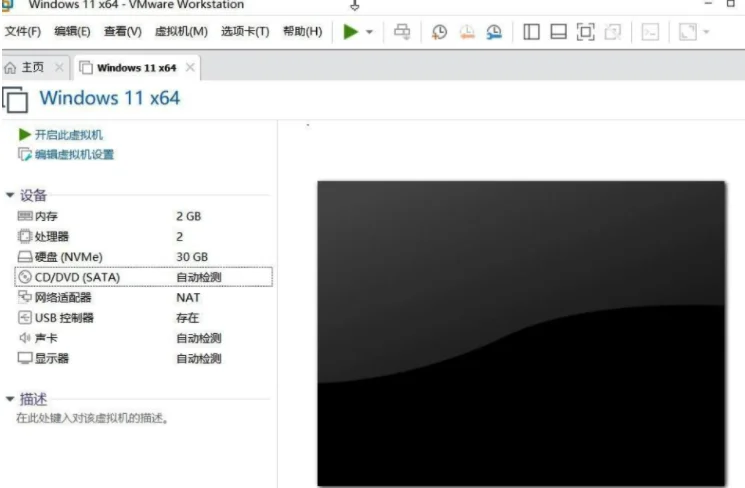This screenshot has width=745, height=488.
Task: Open the 查看(V) menu
Action: (123, 32)
